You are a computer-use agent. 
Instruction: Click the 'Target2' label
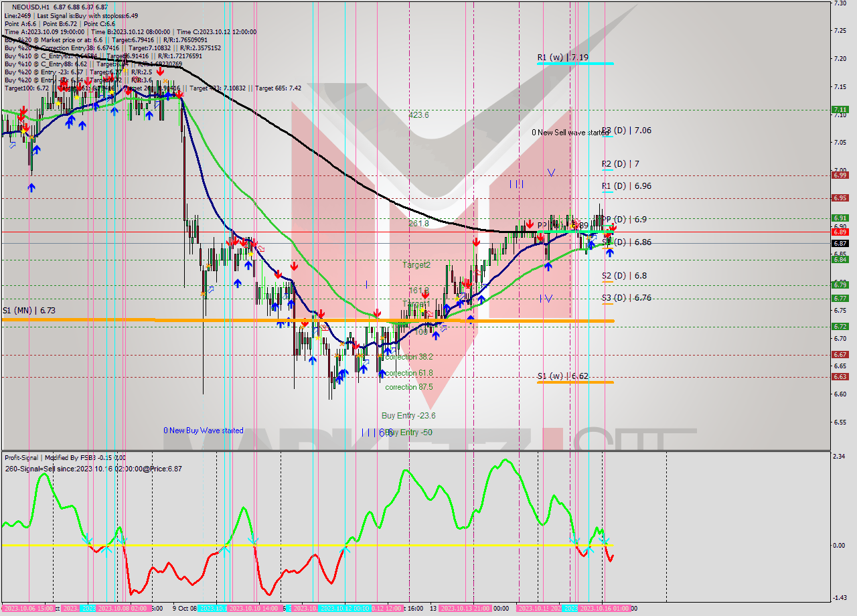416,265
